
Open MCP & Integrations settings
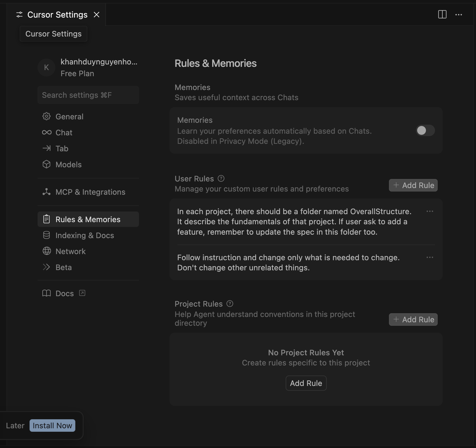click(x=91, y=192)
